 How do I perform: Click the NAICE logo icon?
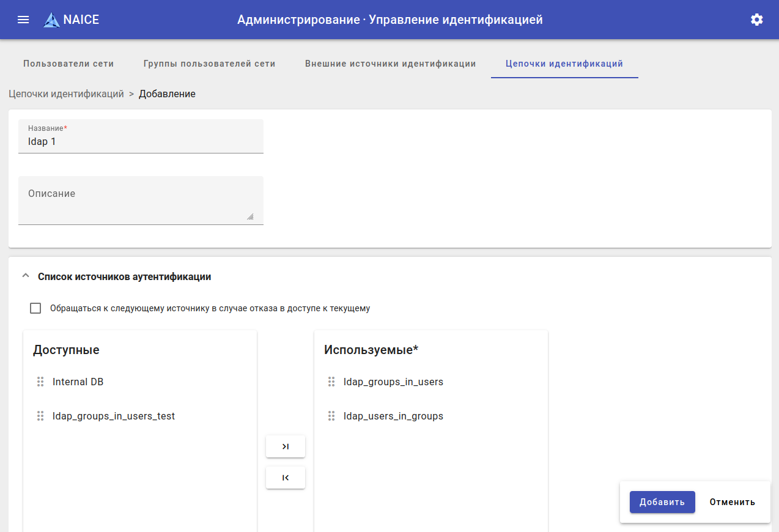(x=52, y=20)
